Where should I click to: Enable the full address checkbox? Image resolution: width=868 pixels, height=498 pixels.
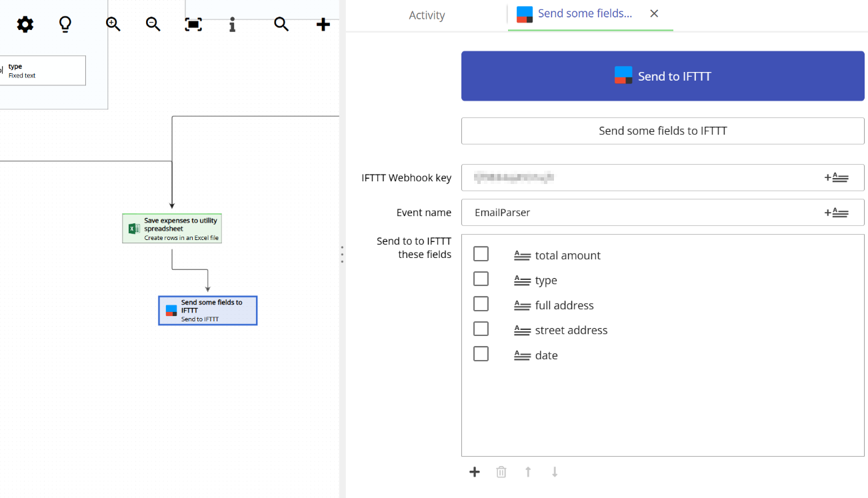coord(481,303)
